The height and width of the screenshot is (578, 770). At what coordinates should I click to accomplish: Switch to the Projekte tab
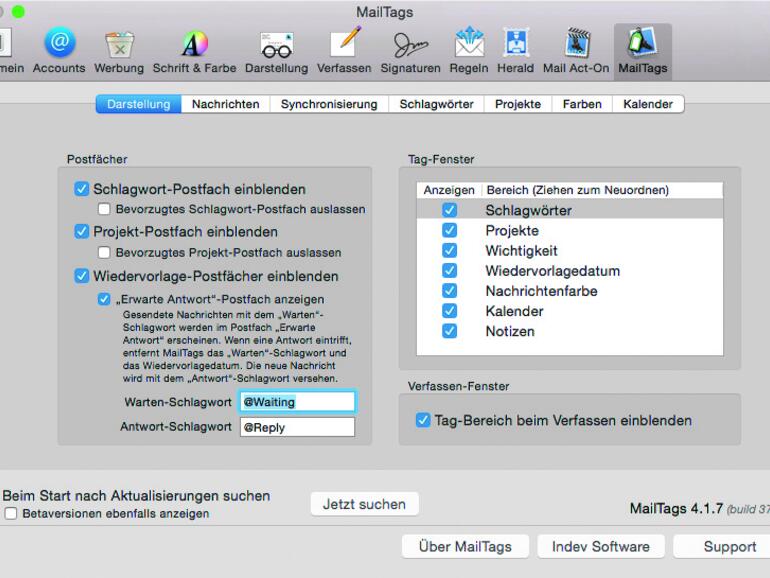(x=518, y=104)
